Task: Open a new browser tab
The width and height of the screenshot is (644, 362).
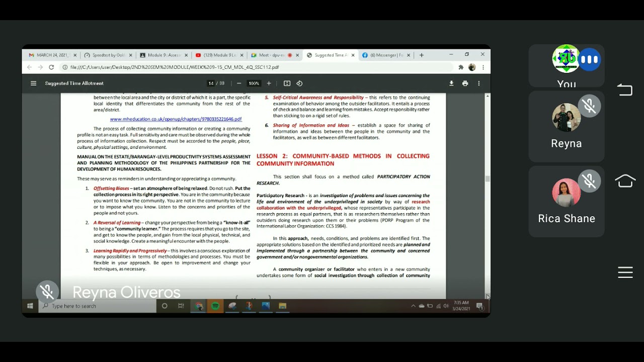Action: point(422,55)
